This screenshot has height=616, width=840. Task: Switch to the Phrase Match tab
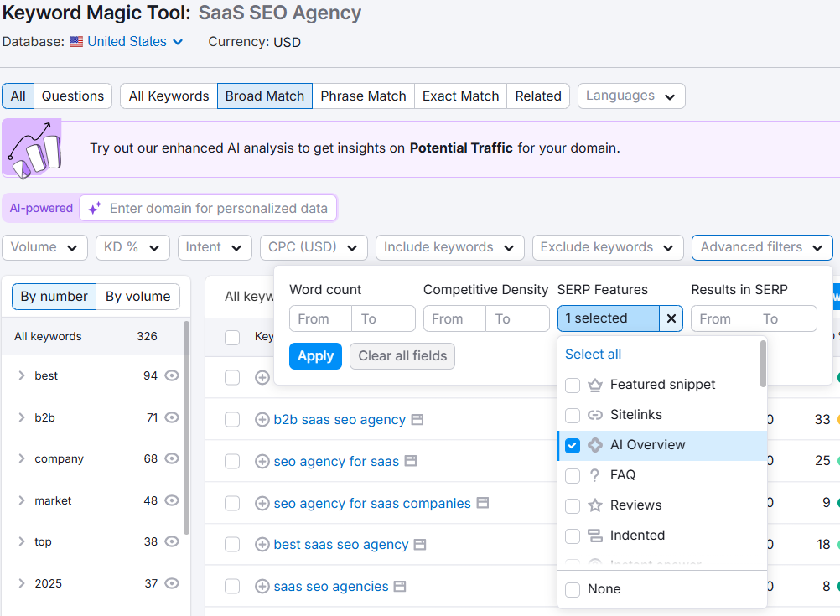(363, 96)
